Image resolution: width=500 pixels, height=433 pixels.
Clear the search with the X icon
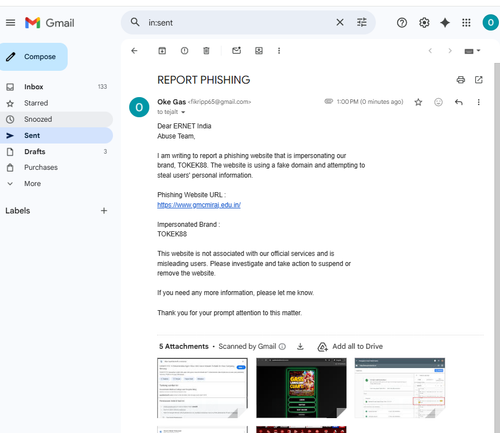click(x=340, y=22)
